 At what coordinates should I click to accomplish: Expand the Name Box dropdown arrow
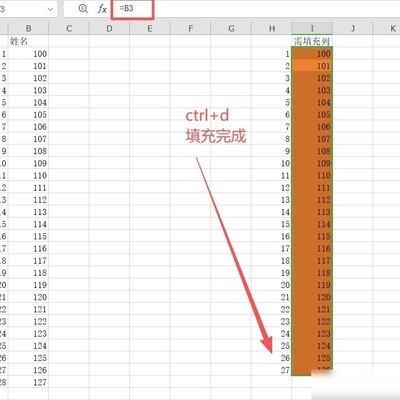[x=50, y=9]
